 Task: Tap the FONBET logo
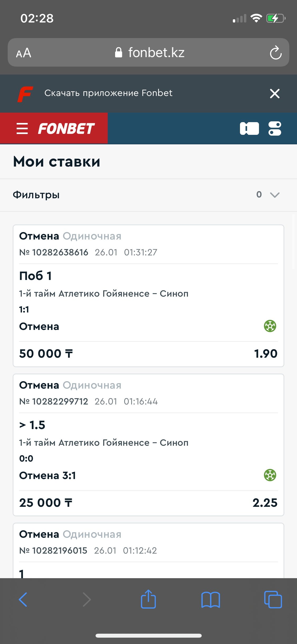pos(66,129)
